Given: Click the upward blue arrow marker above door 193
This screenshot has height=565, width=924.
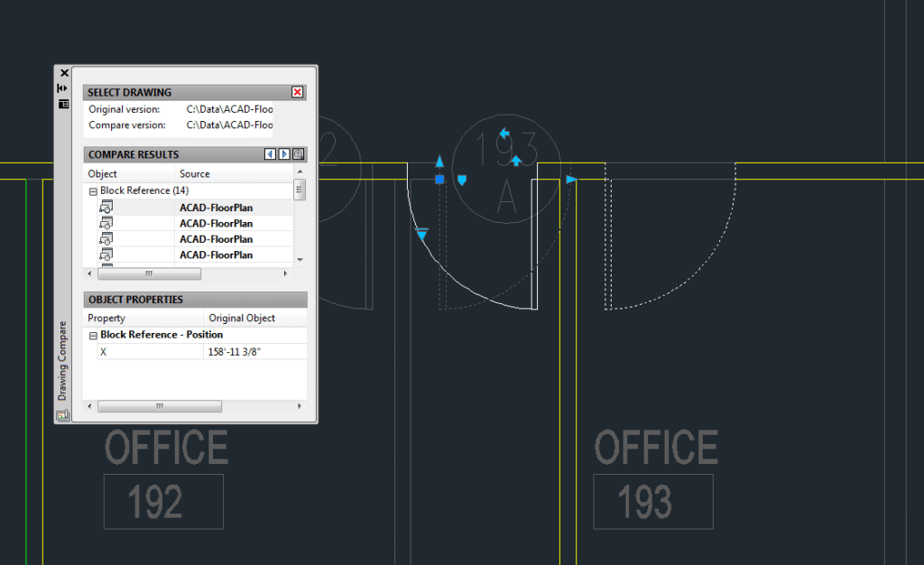Looking at the screenshot, I should point(515,161).
